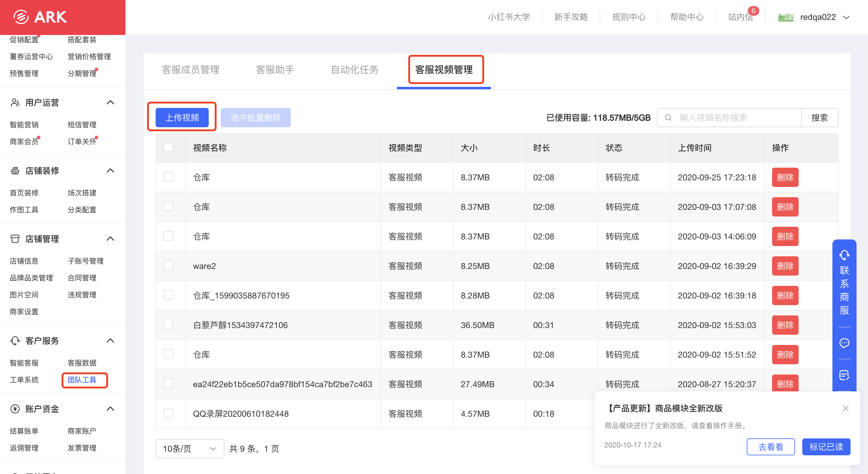This screenshot has height=474, width=868.
Task: Click the 用户运营 section icon
Action: (15, 103)
